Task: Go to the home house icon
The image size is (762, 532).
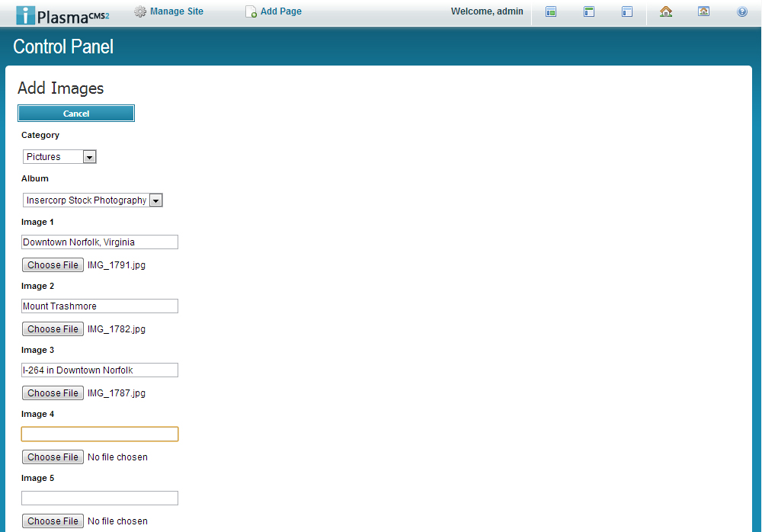Action: pyautogui.click(x=666, y=11)
